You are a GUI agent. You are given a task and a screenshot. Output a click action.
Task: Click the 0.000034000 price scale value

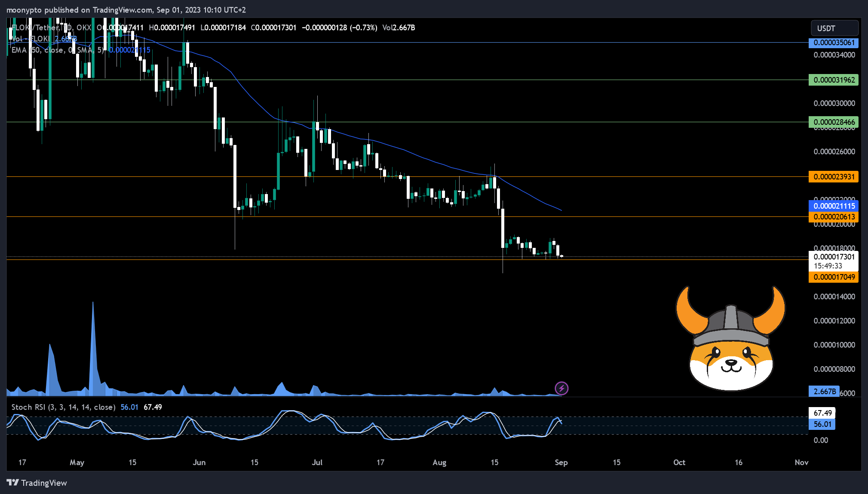(x=834, y=55)
